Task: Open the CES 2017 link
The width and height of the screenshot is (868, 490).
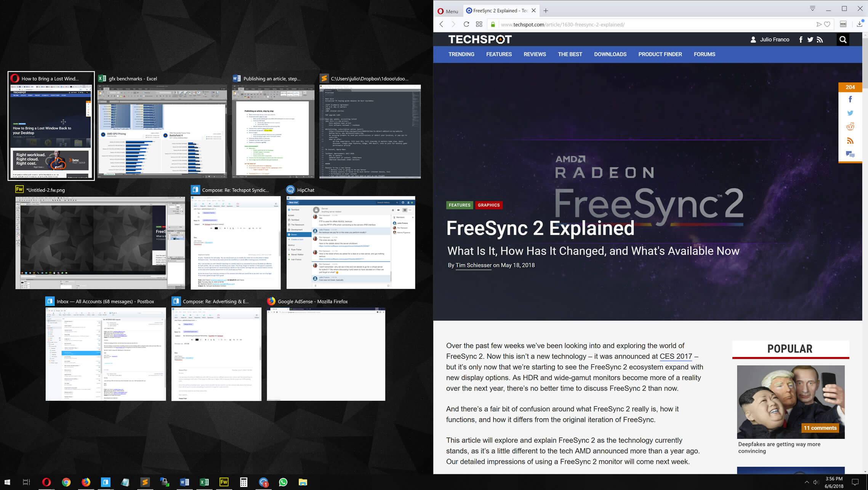Action: point(676,357)
